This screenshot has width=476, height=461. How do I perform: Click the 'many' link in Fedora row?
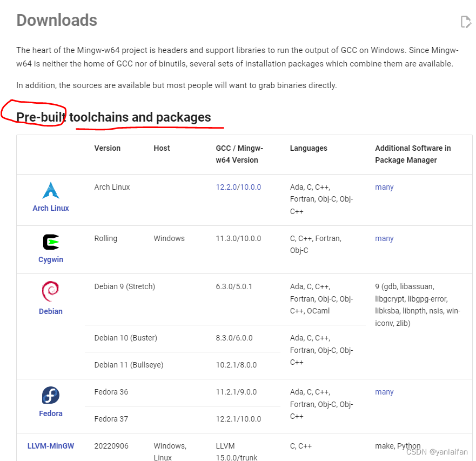[384, 392]
